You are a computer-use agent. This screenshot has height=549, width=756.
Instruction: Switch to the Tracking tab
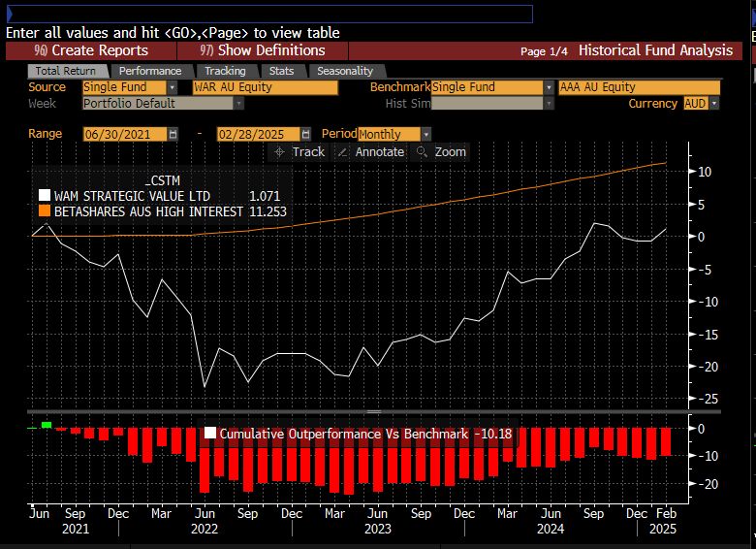click(x=225, y=71)
